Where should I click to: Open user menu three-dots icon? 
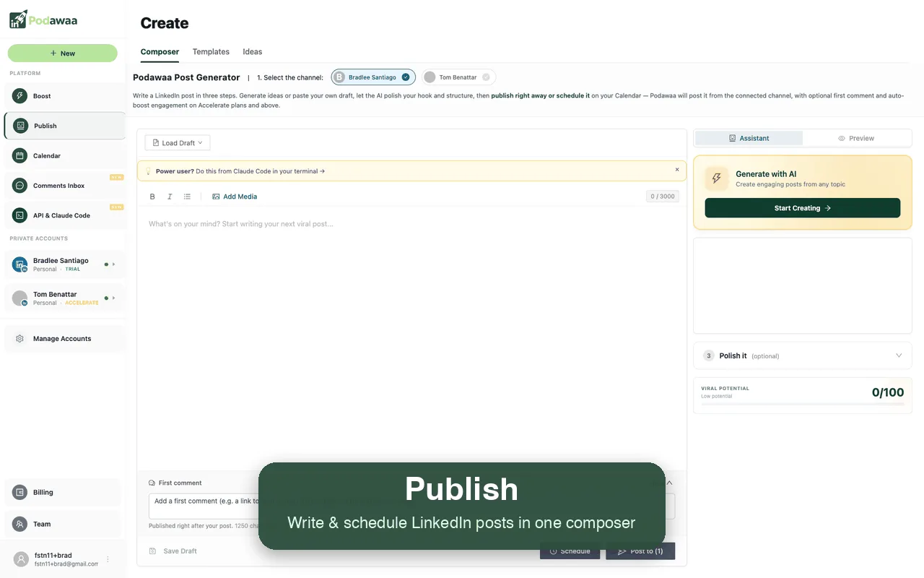coord(108,559)
